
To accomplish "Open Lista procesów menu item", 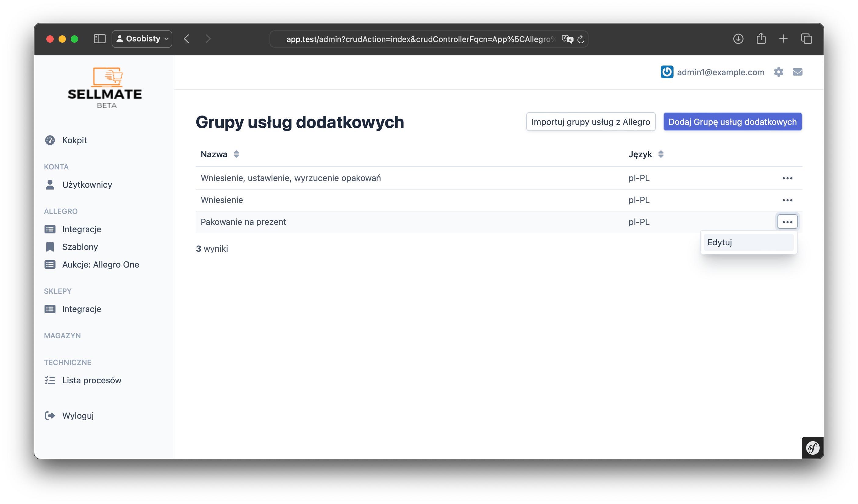I will [92, 381].
